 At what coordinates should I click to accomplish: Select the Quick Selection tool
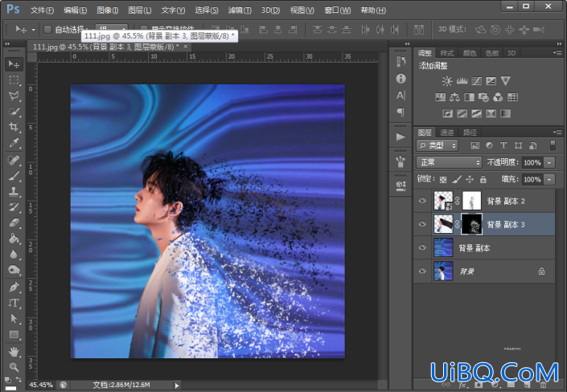[14, 112]
